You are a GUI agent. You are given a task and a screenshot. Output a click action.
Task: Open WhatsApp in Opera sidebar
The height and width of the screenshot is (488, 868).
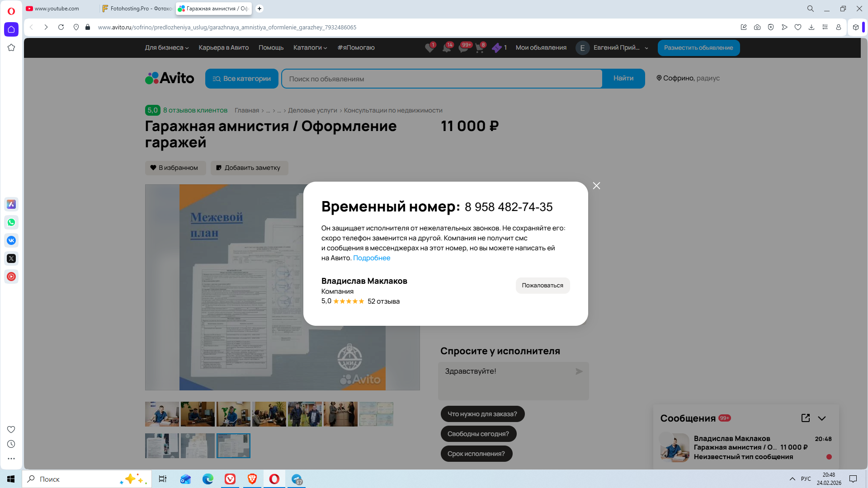coord(11,222)
